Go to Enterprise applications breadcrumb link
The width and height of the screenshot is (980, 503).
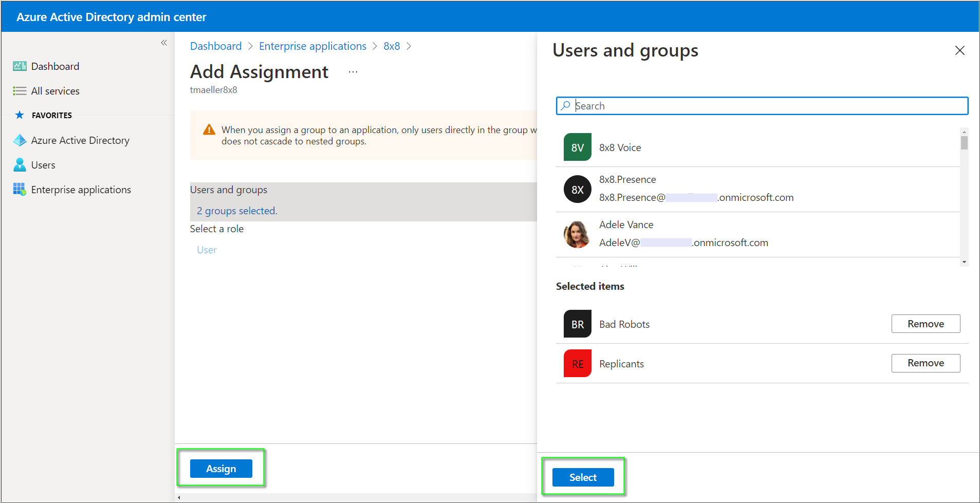pos(312,46)
